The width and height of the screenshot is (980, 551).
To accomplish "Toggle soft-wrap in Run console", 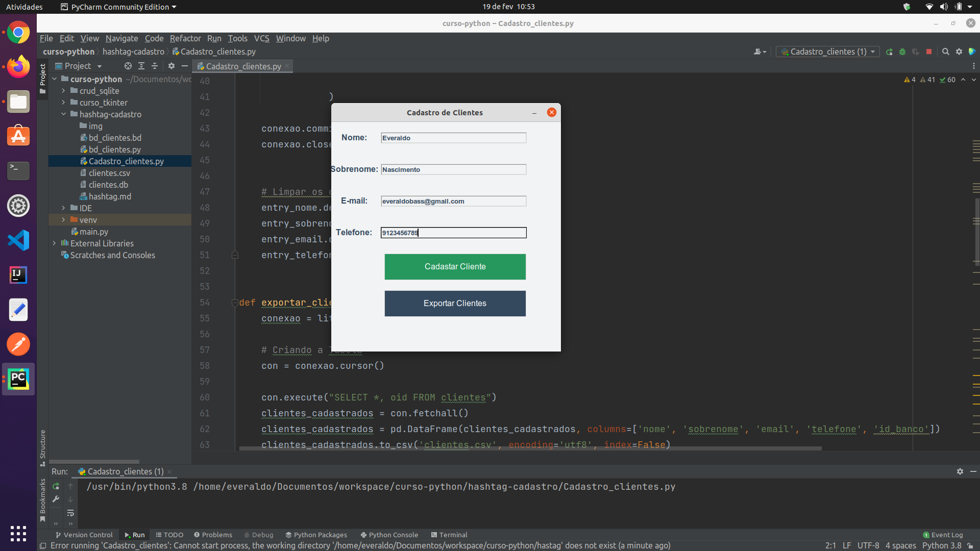I will coord(70,513).
